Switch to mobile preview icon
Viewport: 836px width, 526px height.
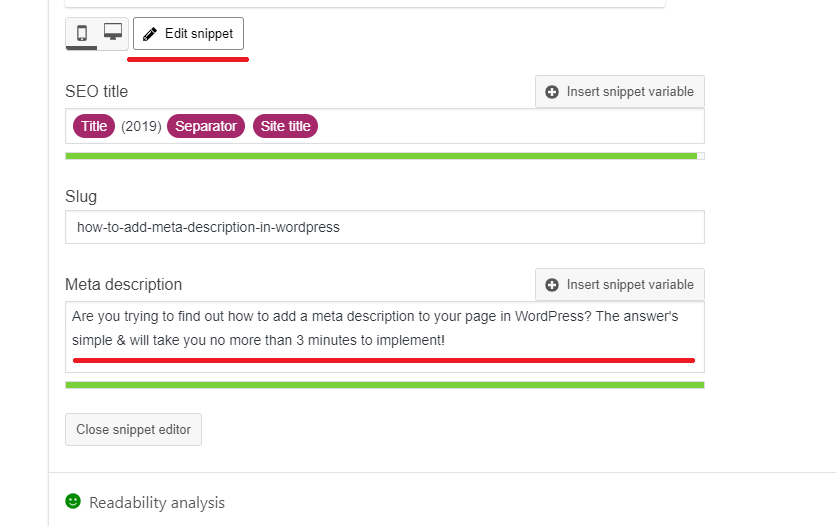point(82,33)
